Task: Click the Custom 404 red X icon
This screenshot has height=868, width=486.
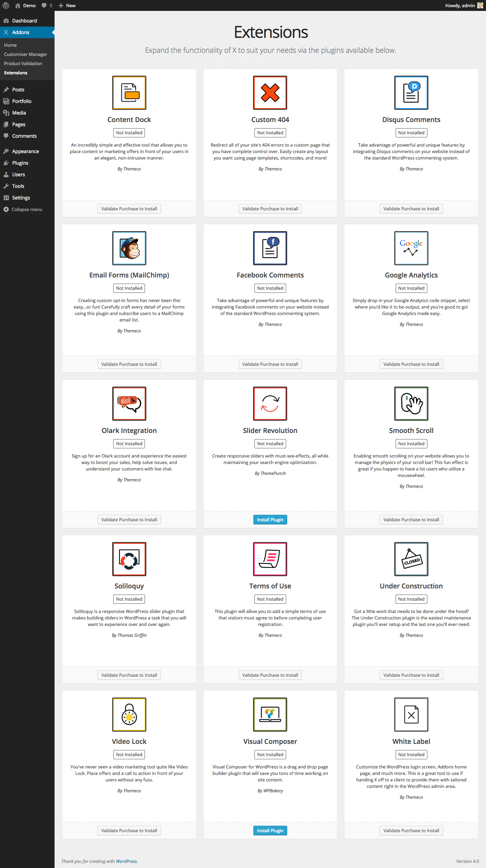Action: [x=270, y=93]
